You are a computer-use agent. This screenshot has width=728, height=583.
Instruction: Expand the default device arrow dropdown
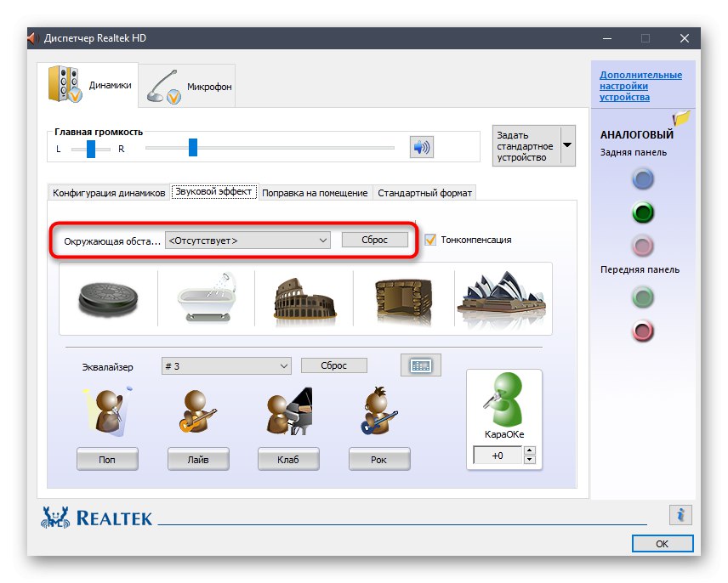[x=568, y=145]
